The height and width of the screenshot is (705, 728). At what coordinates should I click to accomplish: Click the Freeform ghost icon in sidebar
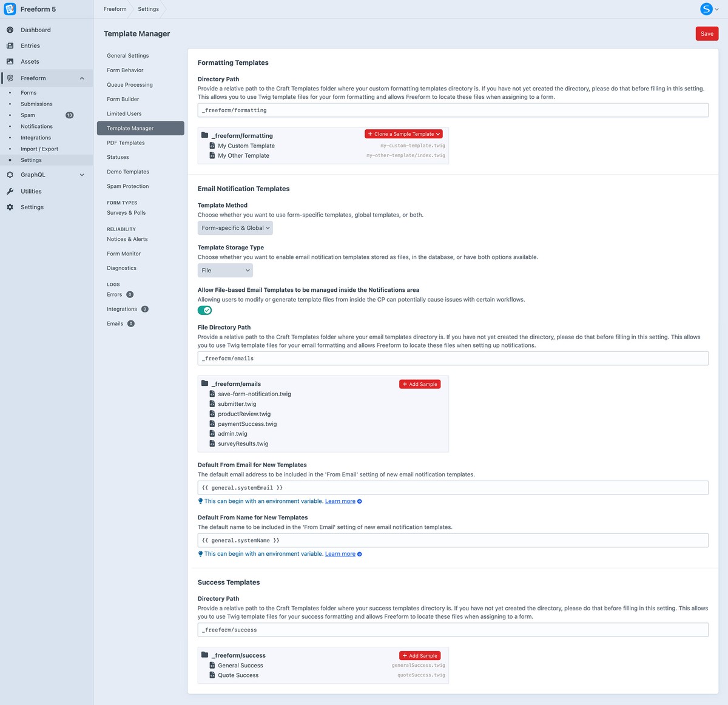coord(9,78)
